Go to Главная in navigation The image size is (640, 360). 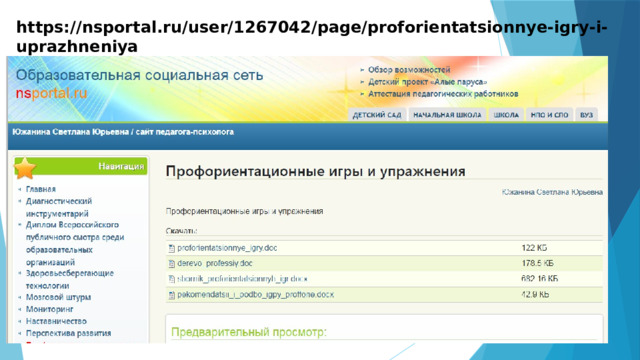point(40,189)
